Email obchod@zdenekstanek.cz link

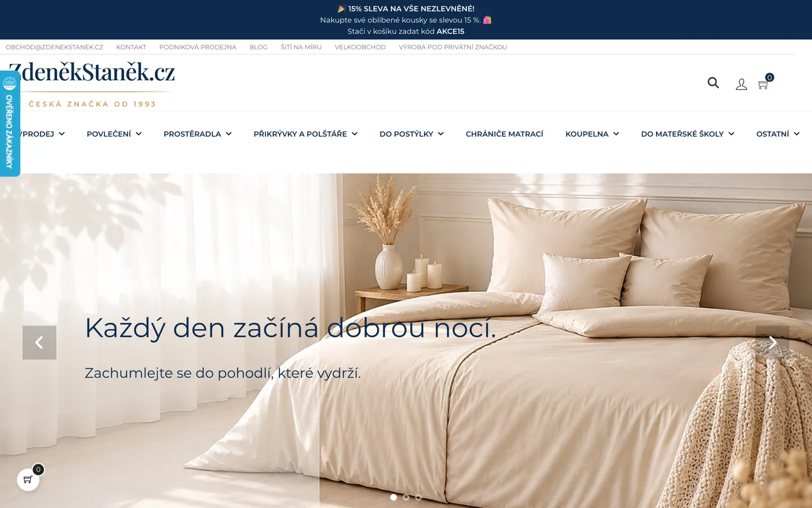point(55,47)
